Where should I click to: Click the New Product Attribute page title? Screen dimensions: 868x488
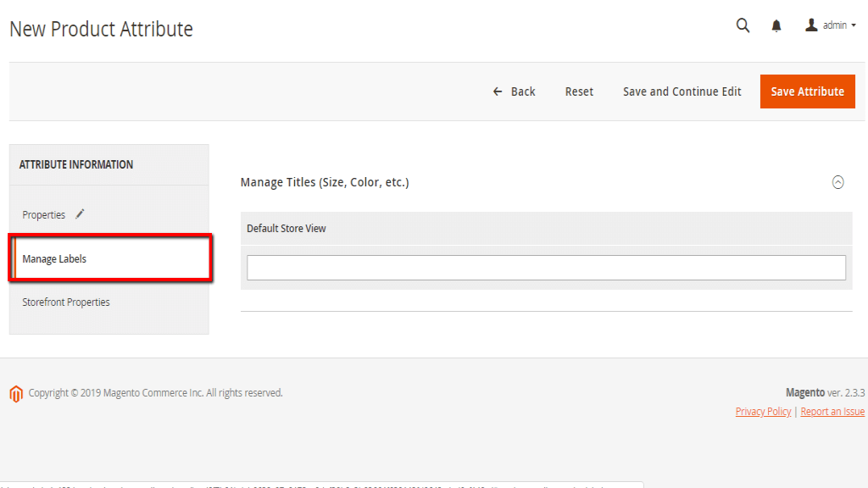pyautogui.click(x=102, y=29)
